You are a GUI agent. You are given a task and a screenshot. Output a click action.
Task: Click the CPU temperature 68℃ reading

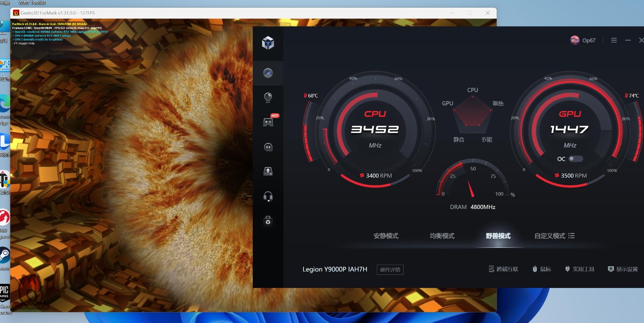[311, 96]
